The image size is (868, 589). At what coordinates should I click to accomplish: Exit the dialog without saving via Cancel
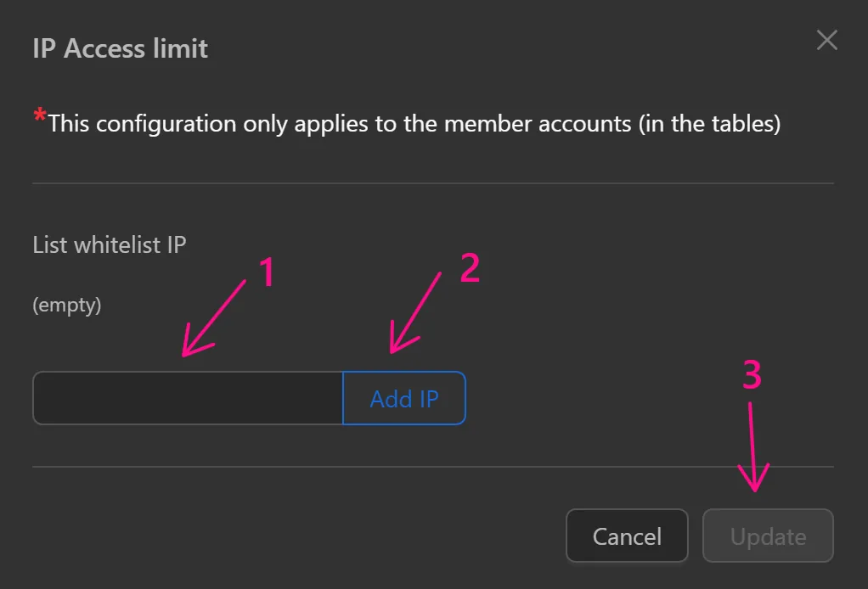pos(627,536)
